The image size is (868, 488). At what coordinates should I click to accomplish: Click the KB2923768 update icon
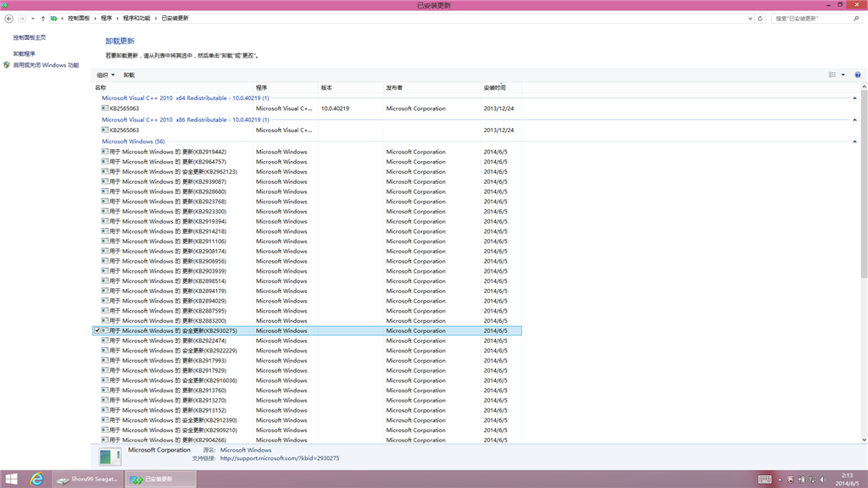coord(104,202)
